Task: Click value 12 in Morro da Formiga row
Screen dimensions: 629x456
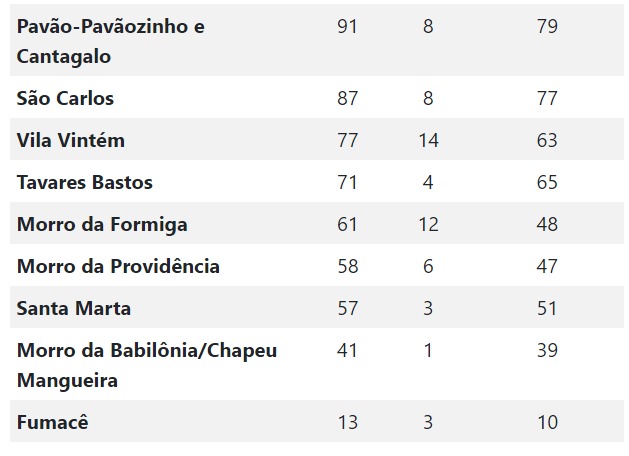Action: [428, 224]
